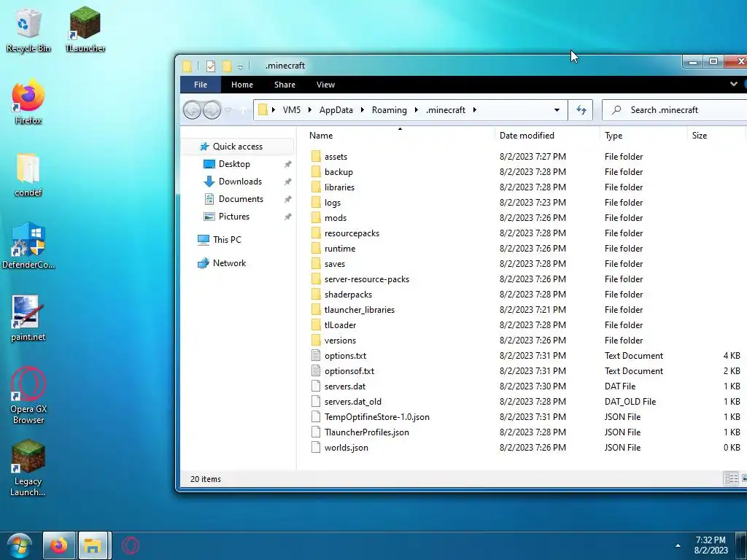The image size is (747, 560).
Task: Select the libraries folder
Action: pos(339,187)
